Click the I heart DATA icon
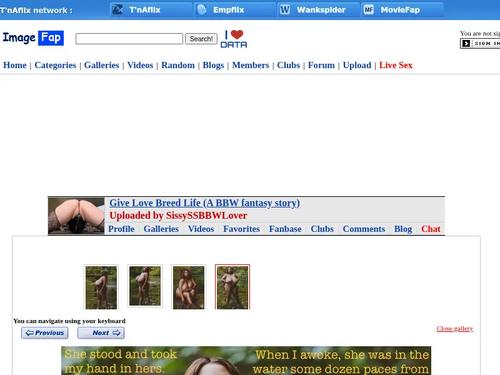Viewport: 500px width, 375px height. [234, 39]
